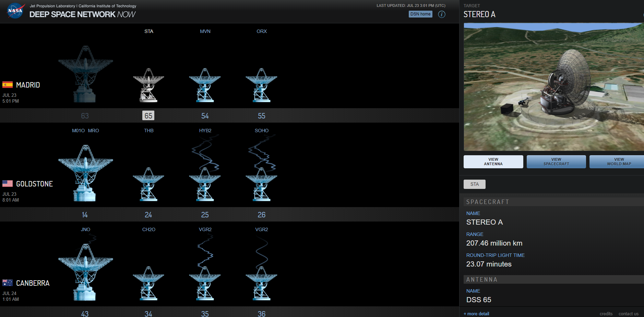Click antenna number 54

[205, 116]
